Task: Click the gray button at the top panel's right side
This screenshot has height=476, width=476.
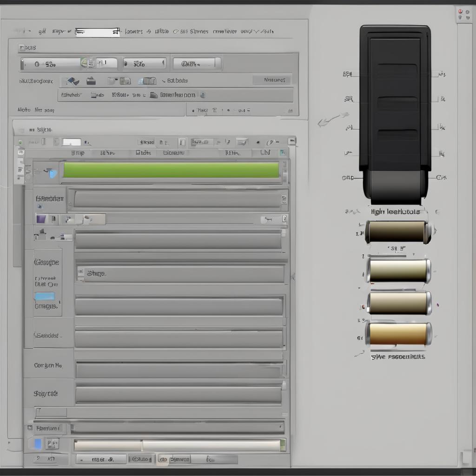Action: click(272, 80)
